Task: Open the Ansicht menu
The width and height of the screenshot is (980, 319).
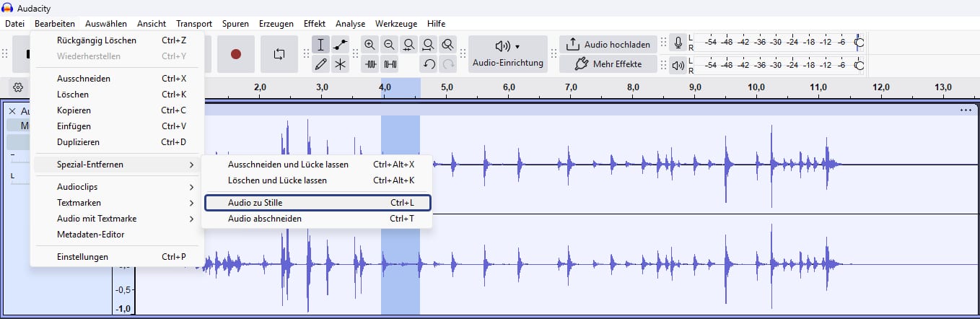Action: tap(152, 24)
